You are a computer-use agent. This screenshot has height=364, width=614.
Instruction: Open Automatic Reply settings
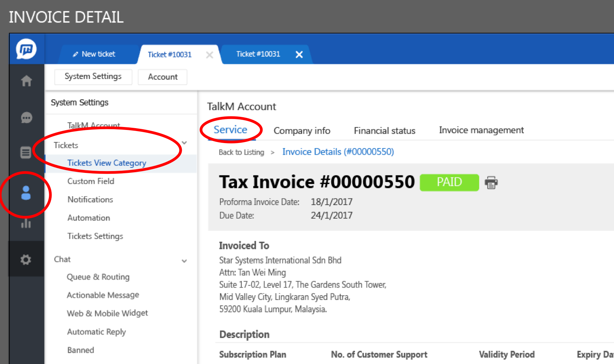(x=97, y=332)
